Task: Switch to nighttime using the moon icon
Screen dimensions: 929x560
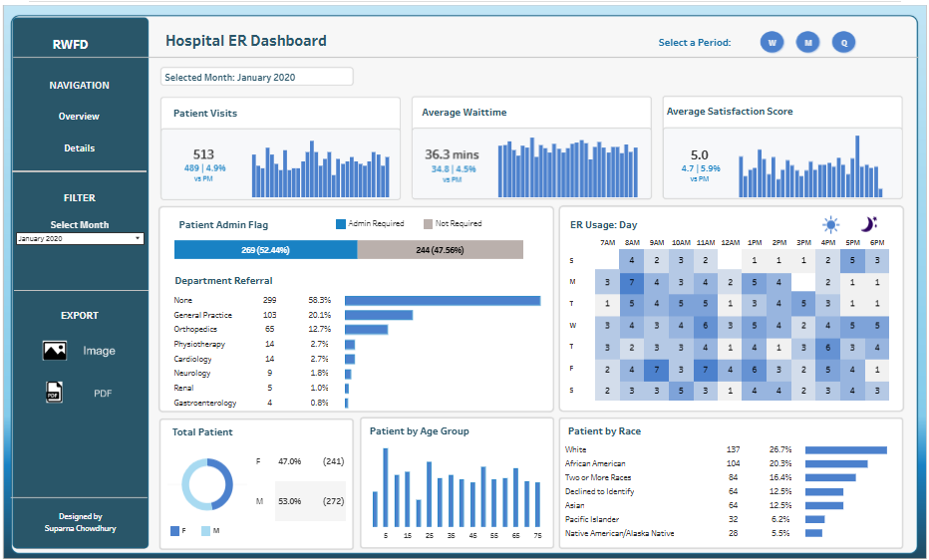Action: pos(869,224)
